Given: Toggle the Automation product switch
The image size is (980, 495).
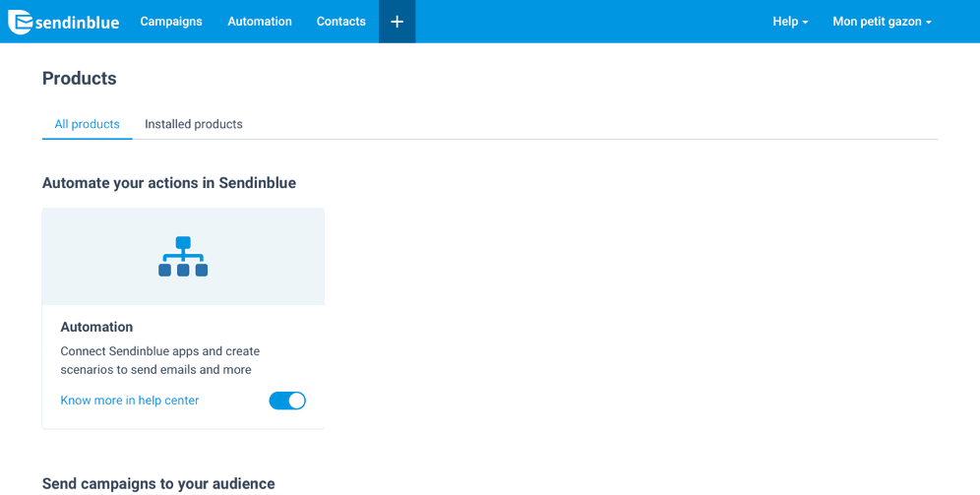Looking at the screenshot, I should [287, 401].
